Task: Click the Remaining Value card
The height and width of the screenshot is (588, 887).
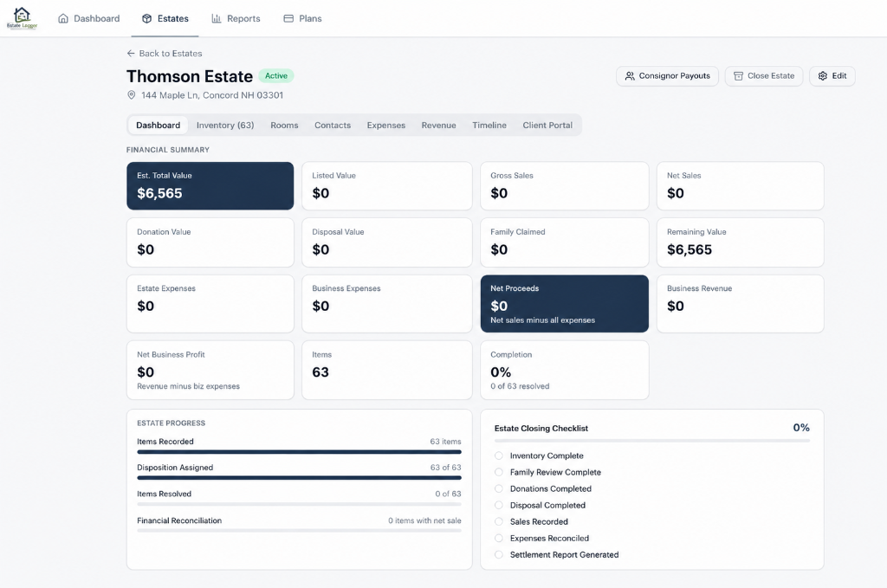Action: point(741,242)
